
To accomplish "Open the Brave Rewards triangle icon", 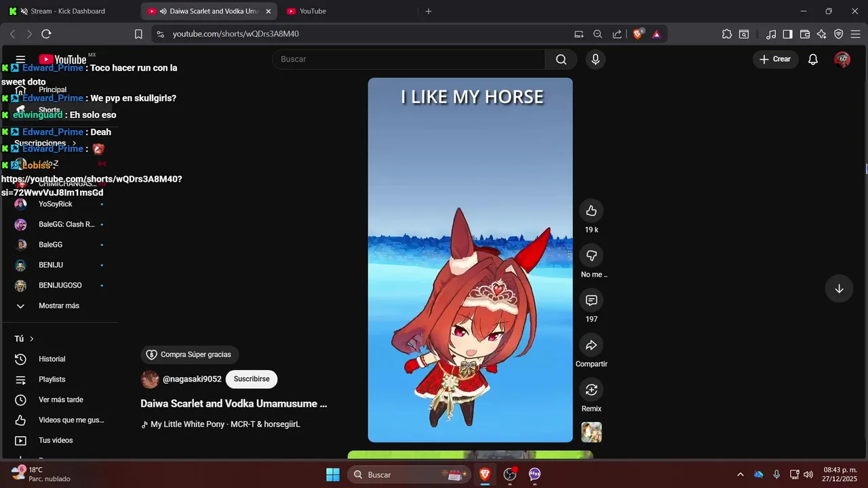I will (656, 34).
